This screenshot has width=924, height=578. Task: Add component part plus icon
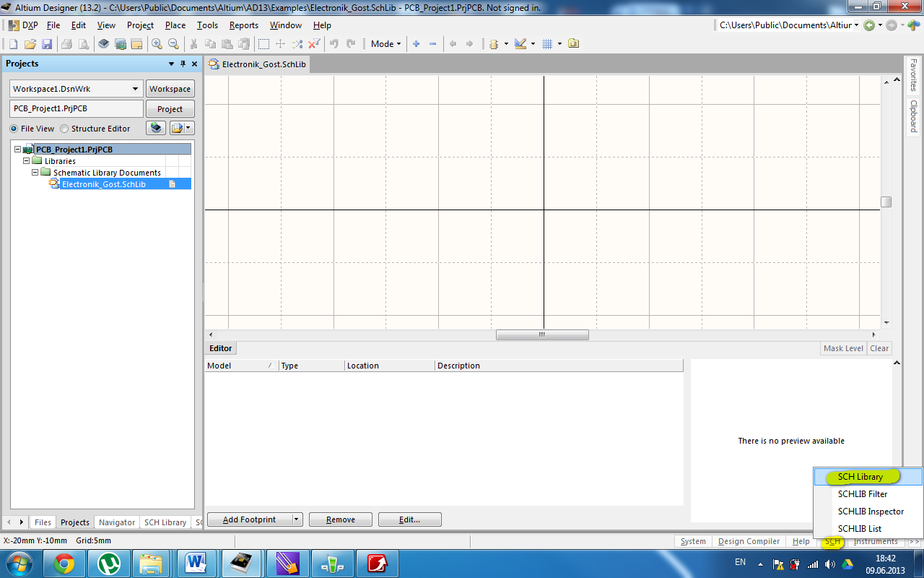[x=416, y=44]
